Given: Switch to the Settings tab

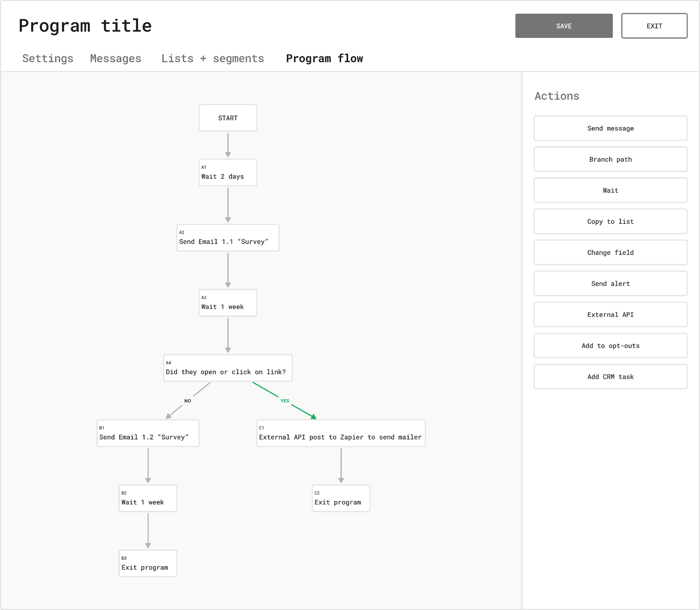Looking at the screenshot, I should point(48,58).
